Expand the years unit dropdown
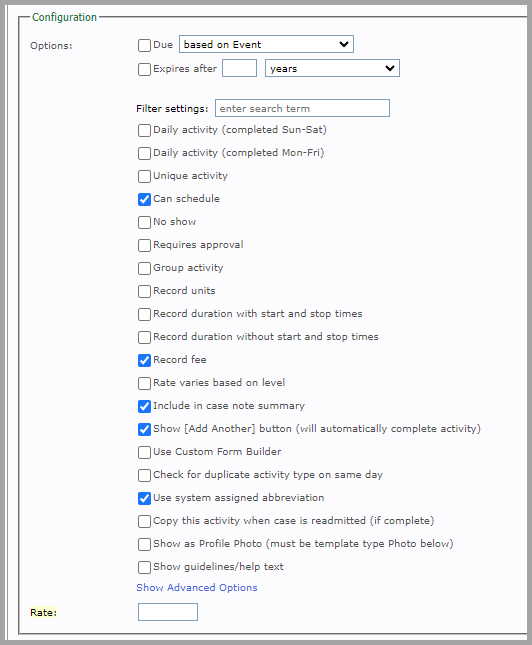532x645 pixels. [332, 68]
